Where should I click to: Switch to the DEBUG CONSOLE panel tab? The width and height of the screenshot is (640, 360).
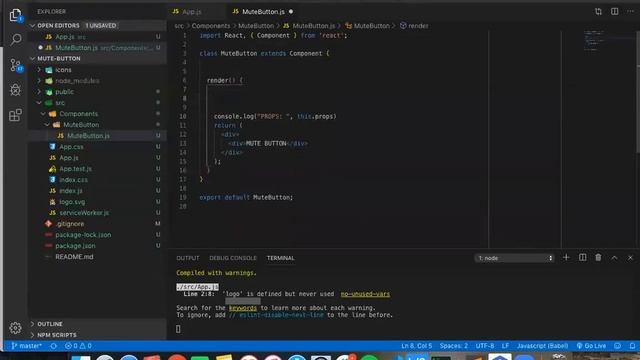tap(233, 258)
